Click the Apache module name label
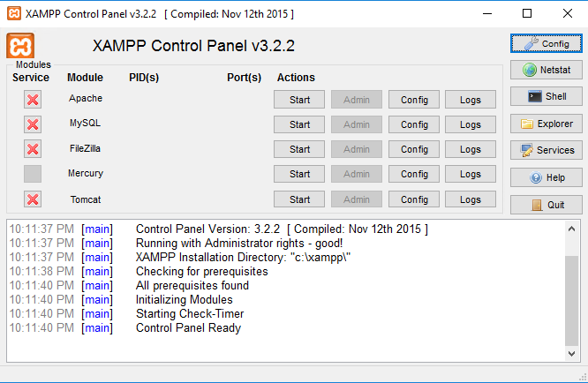588x383 pixels. click(x=86, y=98)
